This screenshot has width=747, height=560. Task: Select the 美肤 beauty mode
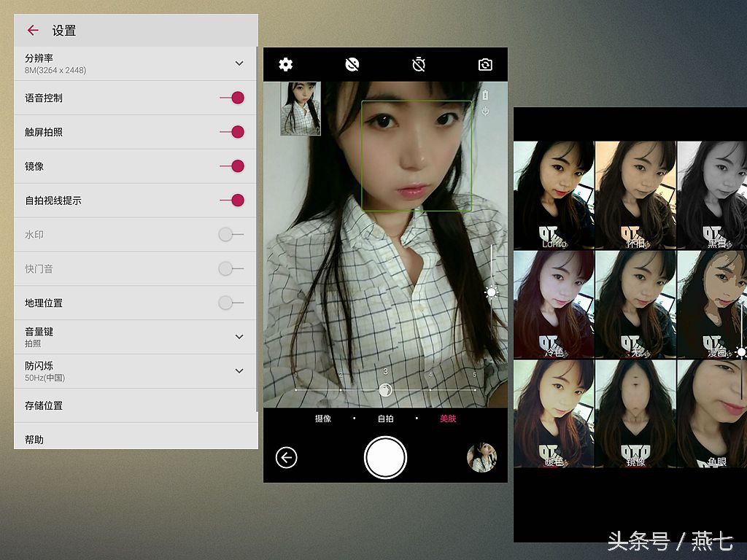tap(448, 419)
